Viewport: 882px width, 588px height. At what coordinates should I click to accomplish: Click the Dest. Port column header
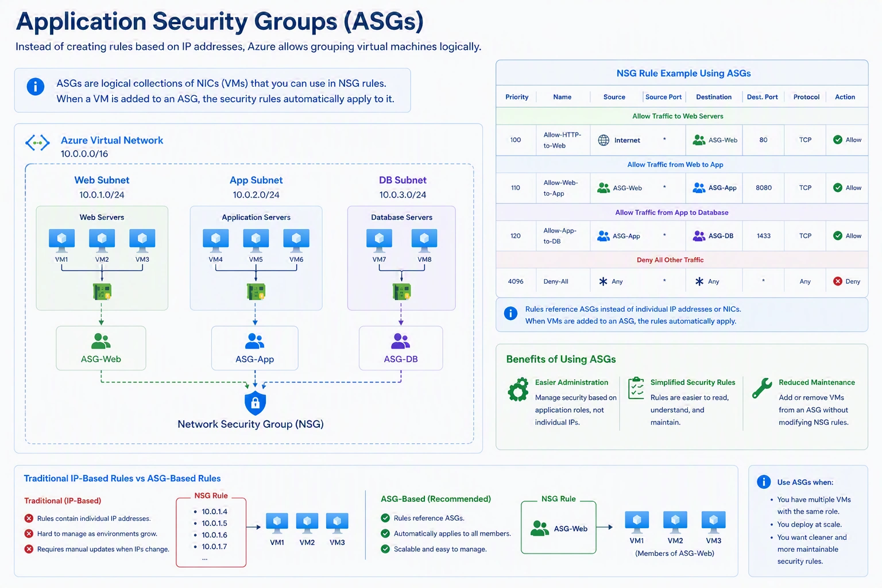click(763, 97)
